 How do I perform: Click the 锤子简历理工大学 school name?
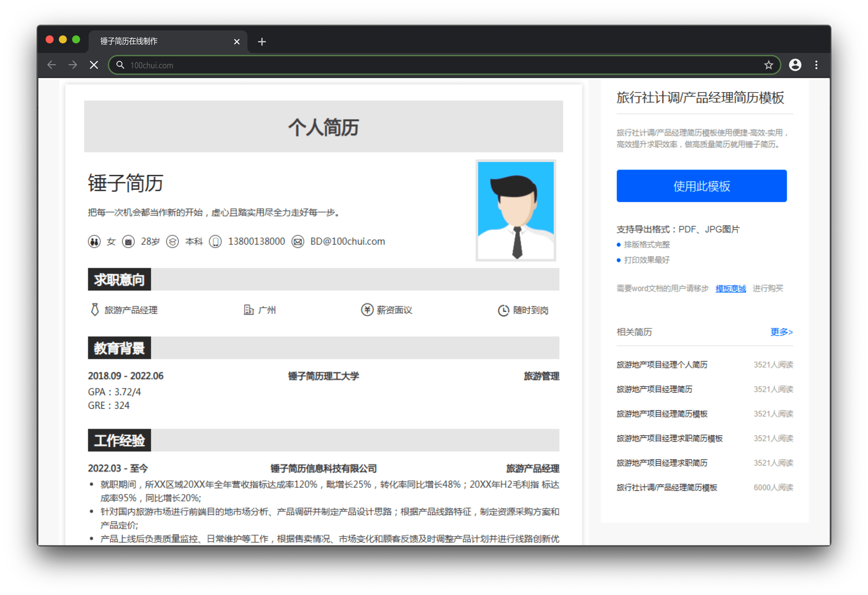[324, 376]
